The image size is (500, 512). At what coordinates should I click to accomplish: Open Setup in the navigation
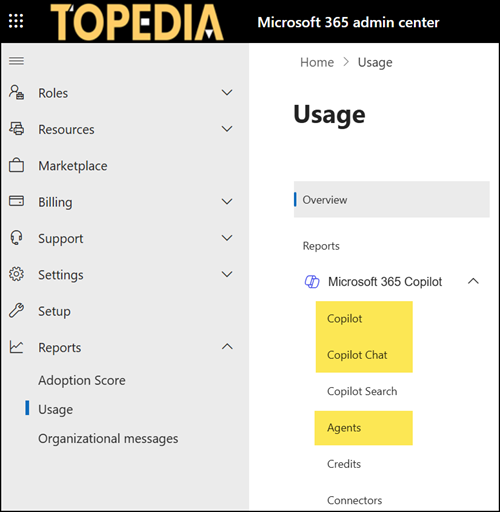point(54,311)
